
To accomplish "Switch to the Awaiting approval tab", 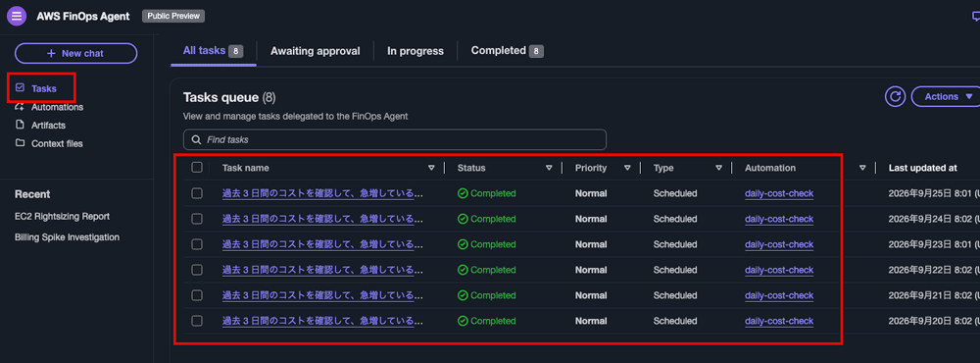I will 315,51.
